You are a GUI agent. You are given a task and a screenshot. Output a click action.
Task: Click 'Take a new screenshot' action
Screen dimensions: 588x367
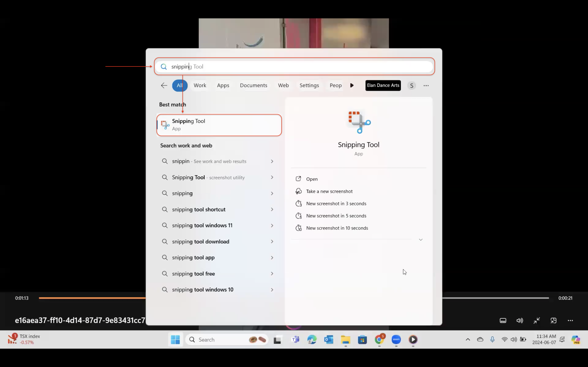(x=329, y=191)
